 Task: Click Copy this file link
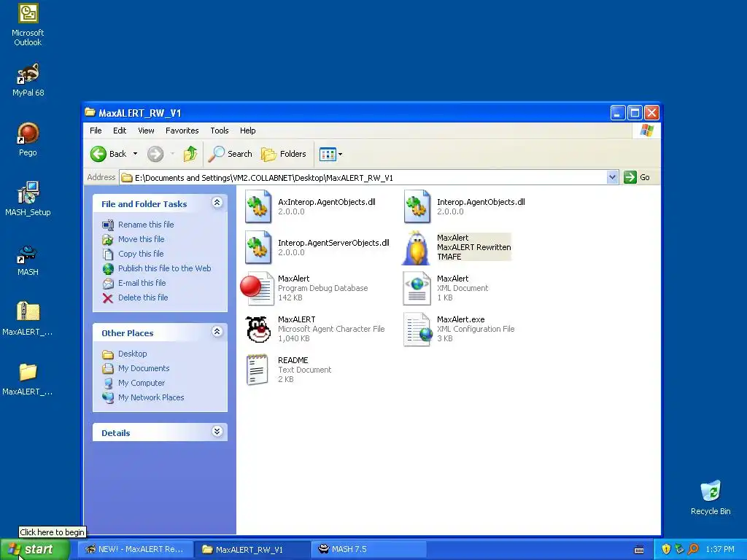point(141,254)
